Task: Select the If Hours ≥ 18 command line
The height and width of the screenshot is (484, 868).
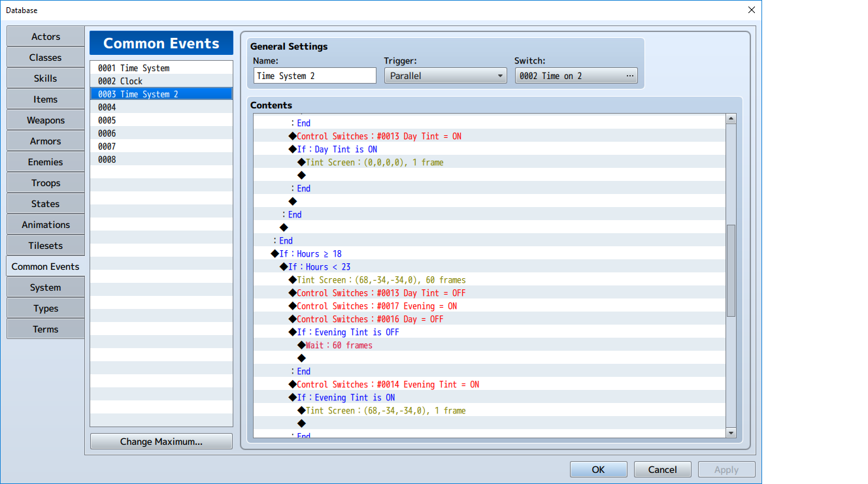Action: [490, 253]
